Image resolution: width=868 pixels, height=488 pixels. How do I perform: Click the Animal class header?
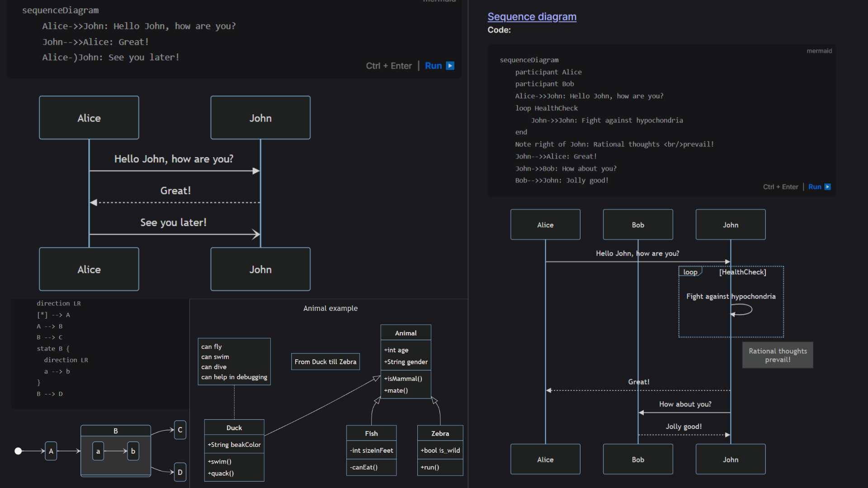(x=406, y=333)
